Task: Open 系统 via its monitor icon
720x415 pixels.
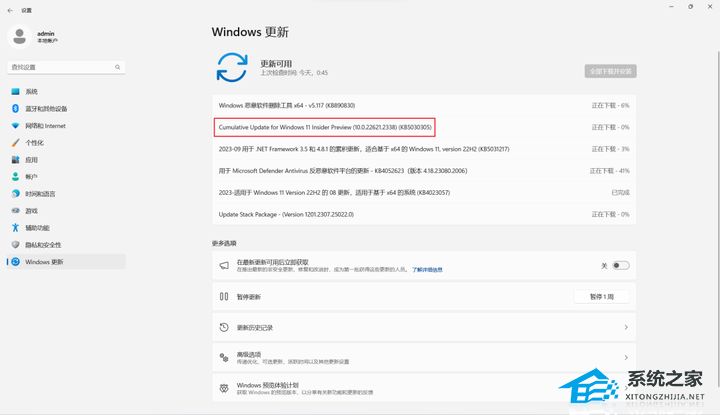Action: coord(15,91)
